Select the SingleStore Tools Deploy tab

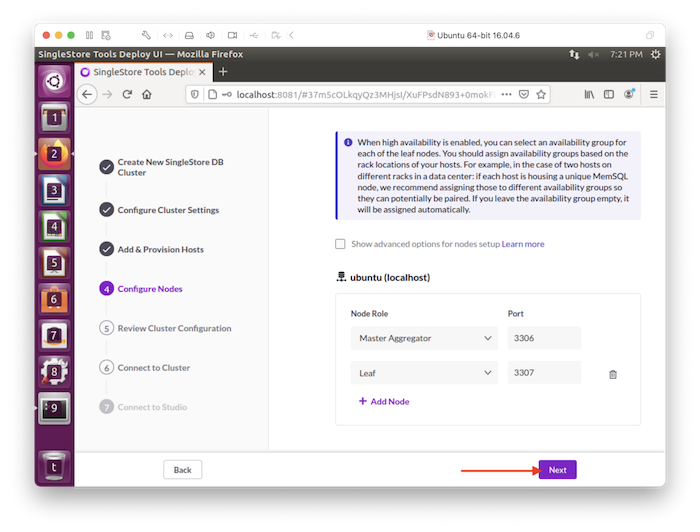(143, 72)
